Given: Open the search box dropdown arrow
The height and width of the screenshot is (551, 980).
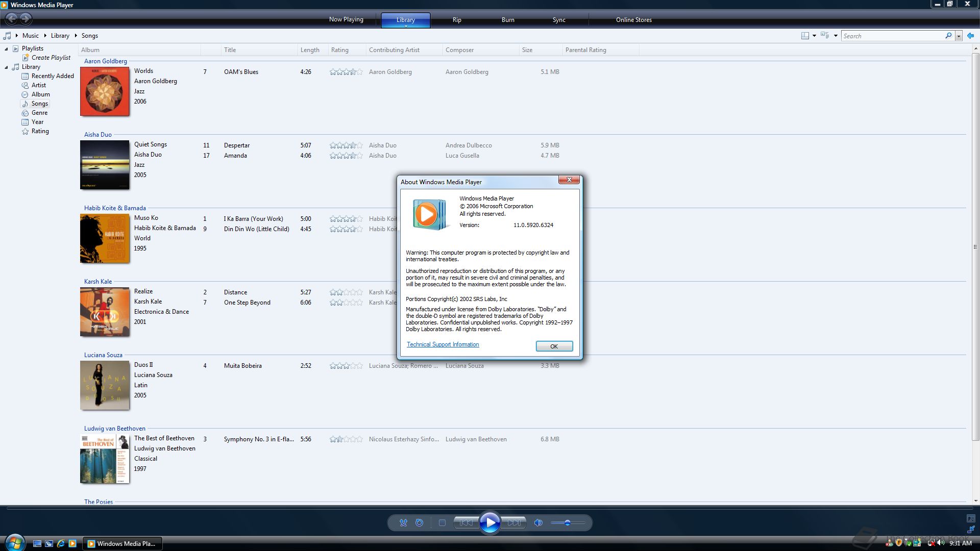Looking at the screenshot, I should 959,36.
